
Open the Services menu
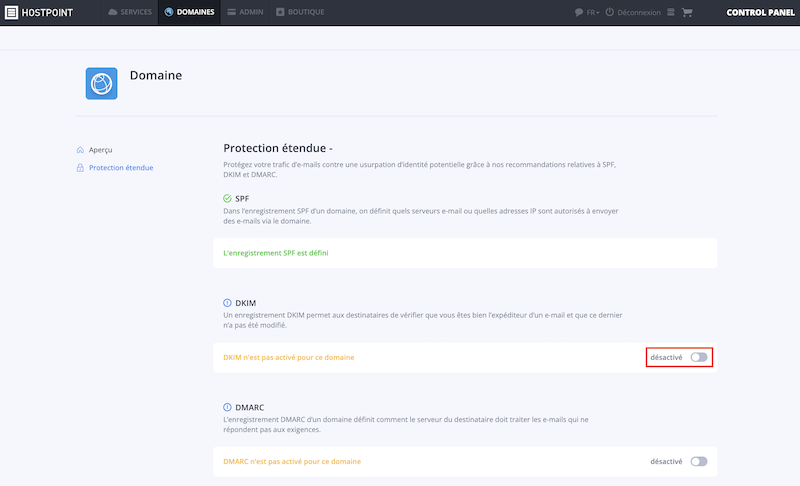click(x=130, y=12)
